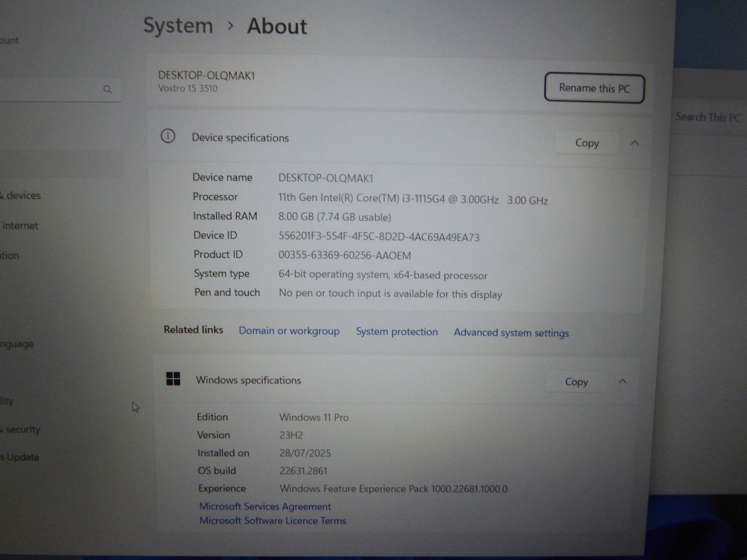This screenshot has height=560, width=747.
Task: Click the Vostro 15 3510 model text
Action: 188,88
